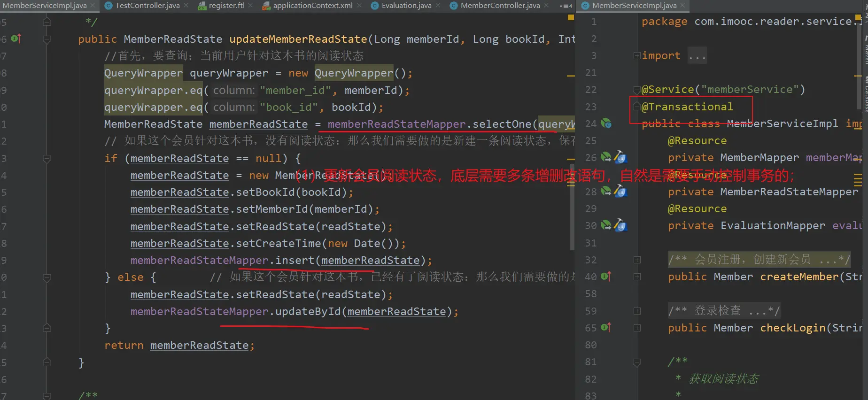The image size is (868, 400).
Task: Click the createMember method name
Action: click(x=799, y=277)
